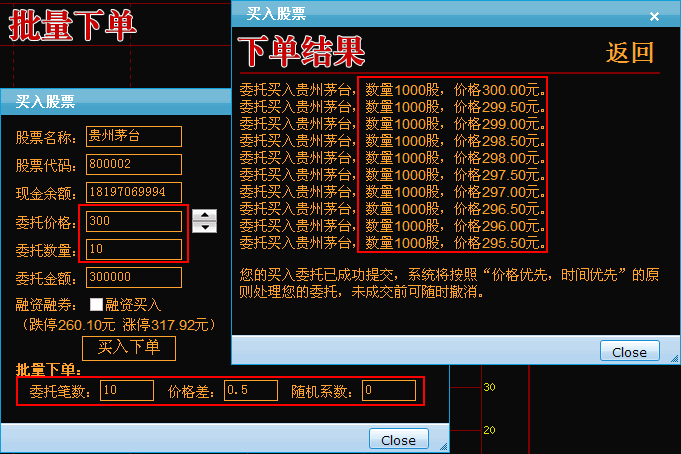
Task: Click the 股票代码 field showing 800002
Action: click(134, 164)
